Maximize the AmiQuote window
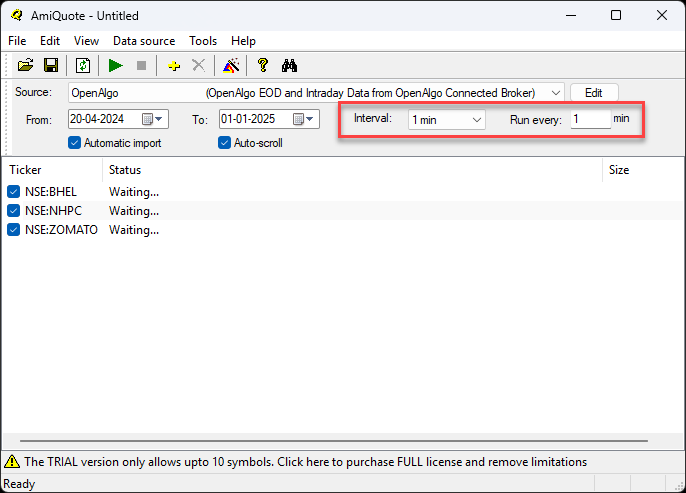Viewport: 686px width, 493px height. (x=616, y=15)
